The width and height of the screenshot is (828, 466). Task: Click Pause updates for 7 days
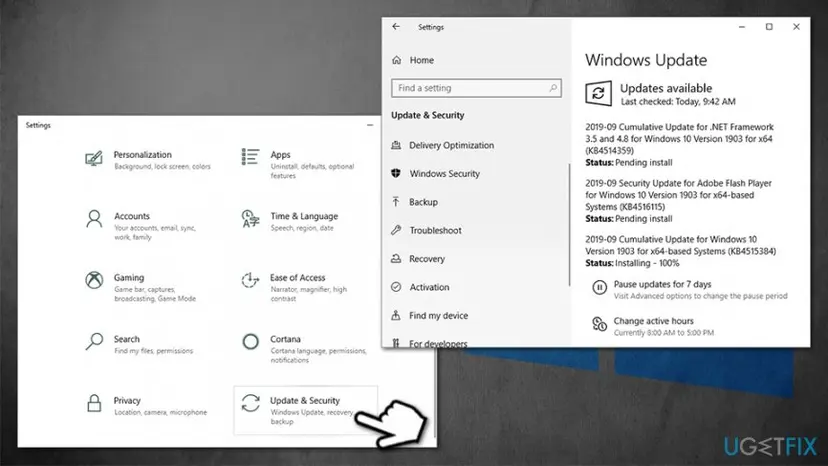pyautogui.click(x=662, y=284)
